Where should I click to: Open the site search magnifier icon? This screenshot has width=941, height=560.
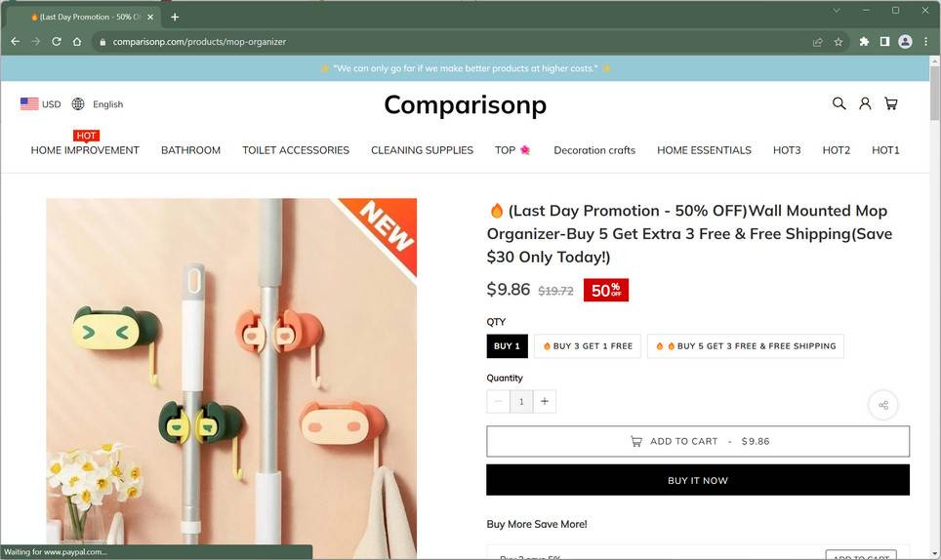839,103
